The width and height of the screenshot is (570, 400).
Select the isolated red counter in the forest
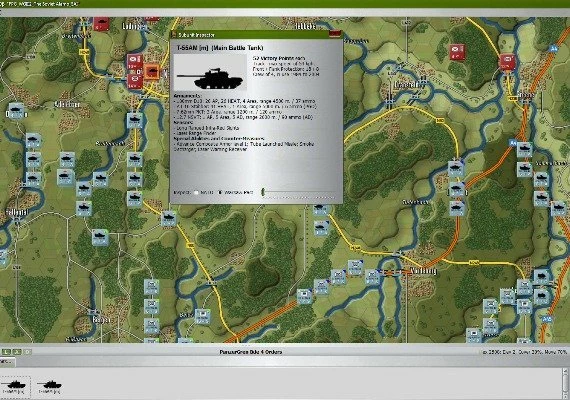457,52
